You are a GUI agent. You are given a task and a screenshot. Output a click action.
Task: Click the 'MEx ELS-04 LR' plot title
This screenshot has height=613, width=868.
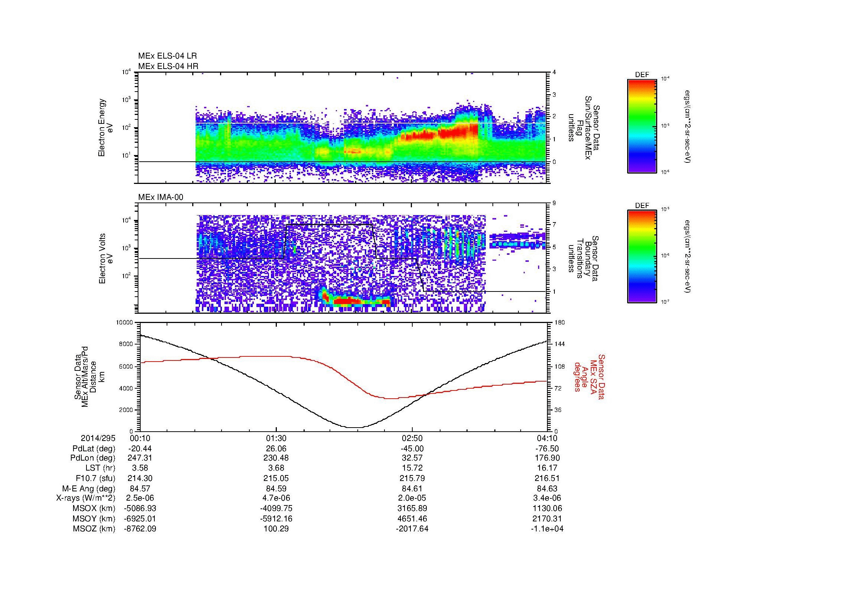167,56
